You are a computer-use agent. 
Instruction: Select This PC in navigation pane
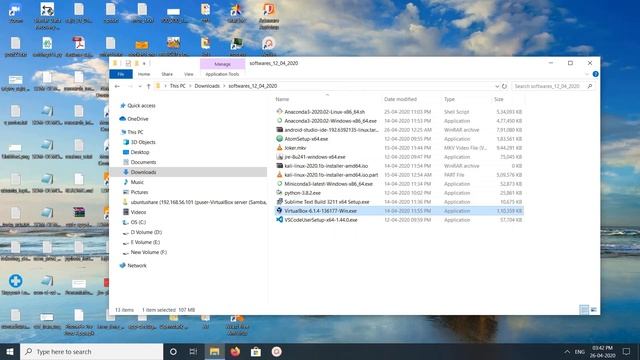(135, 132)
